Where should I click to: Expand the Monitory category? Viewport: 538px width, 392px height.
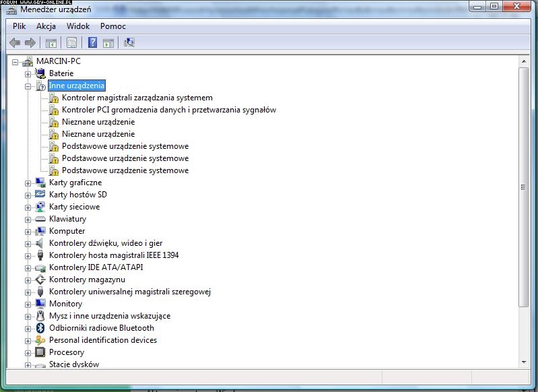pos(28,304)
